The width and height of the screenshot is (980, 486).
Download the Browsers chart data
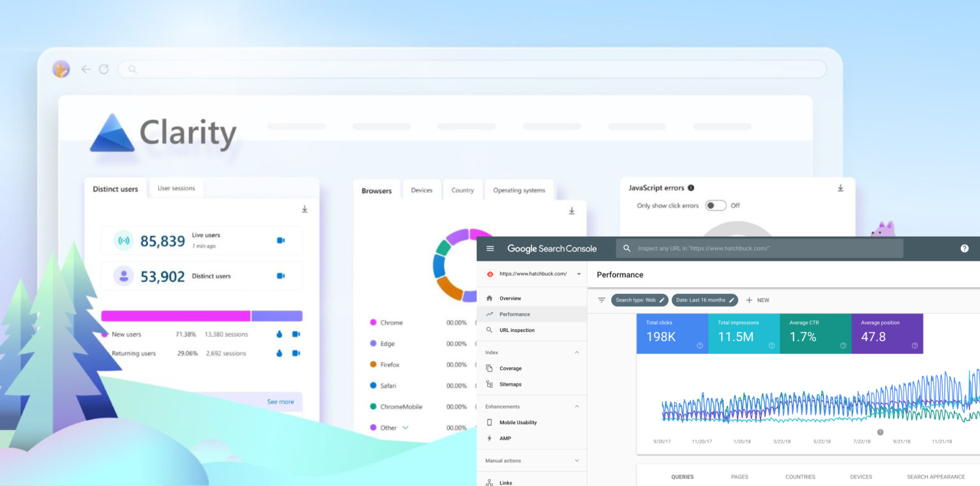point(571,211)
